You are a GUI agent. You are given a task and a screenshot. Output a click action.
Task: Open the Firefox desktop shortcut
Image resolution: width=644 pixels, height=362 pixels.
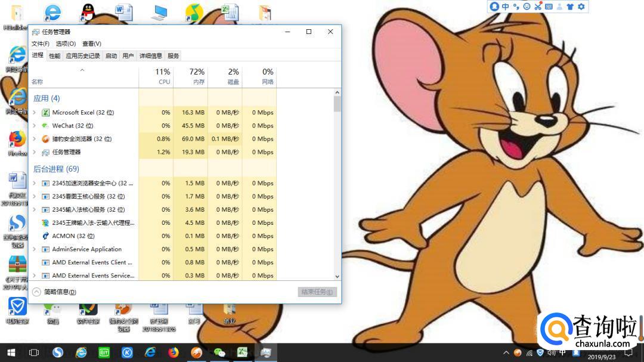click(x=17, y=143)
